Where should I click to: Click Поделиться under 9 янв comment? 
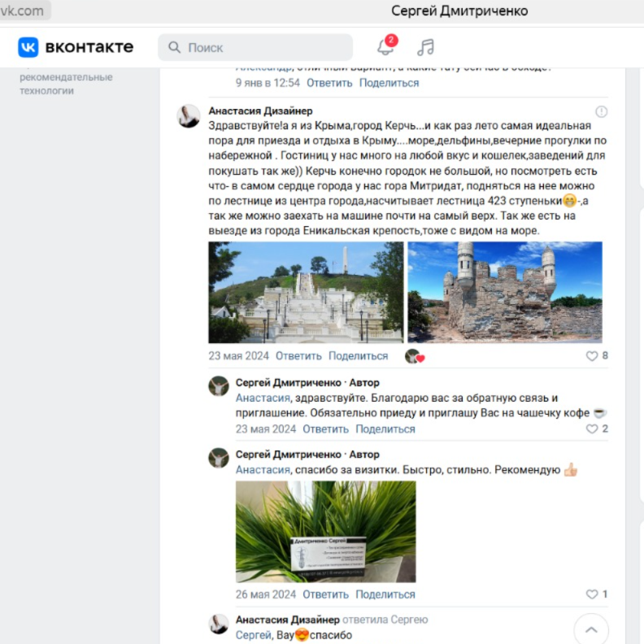click(389, 83)
